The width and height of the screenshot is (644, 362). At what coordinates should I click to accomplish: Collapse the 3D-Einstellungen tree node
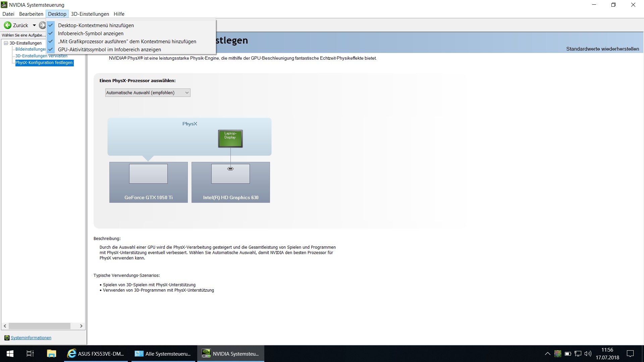pos(6,43)
